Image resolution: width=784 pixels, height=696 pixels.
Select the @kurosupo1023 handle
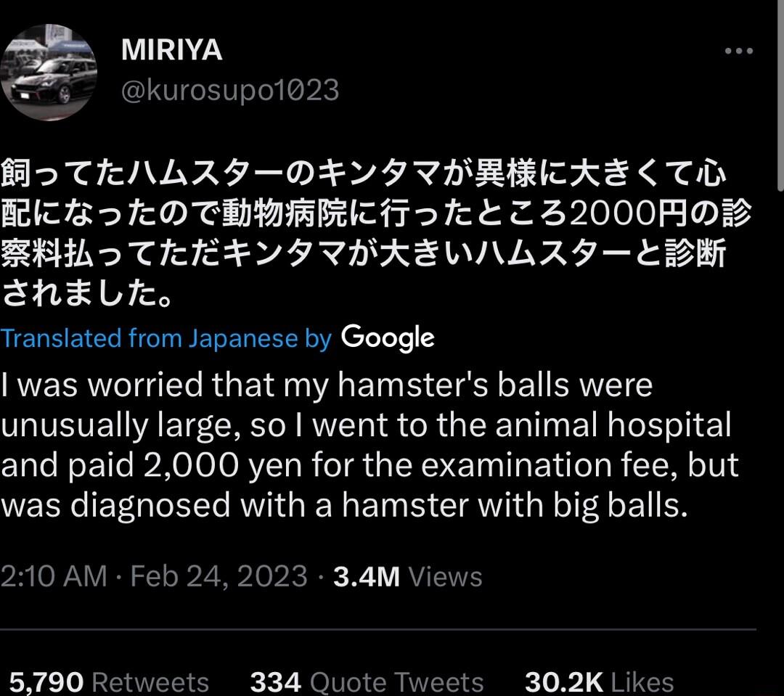point(229,90)
